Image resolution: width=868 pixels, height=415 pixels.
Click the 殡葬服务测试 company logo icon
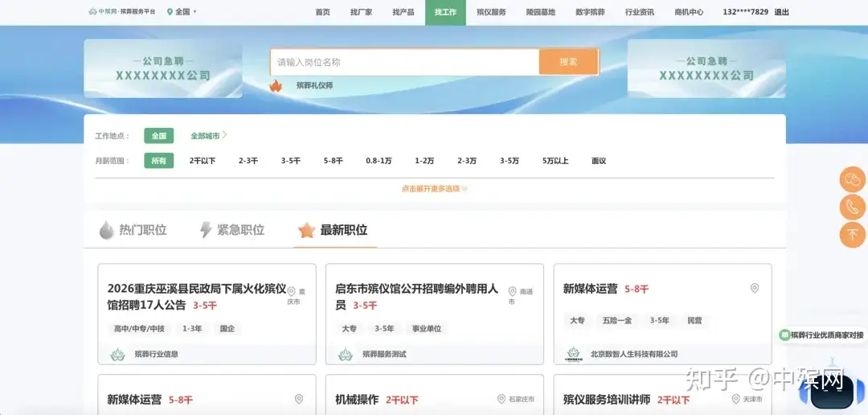[346, 354]
